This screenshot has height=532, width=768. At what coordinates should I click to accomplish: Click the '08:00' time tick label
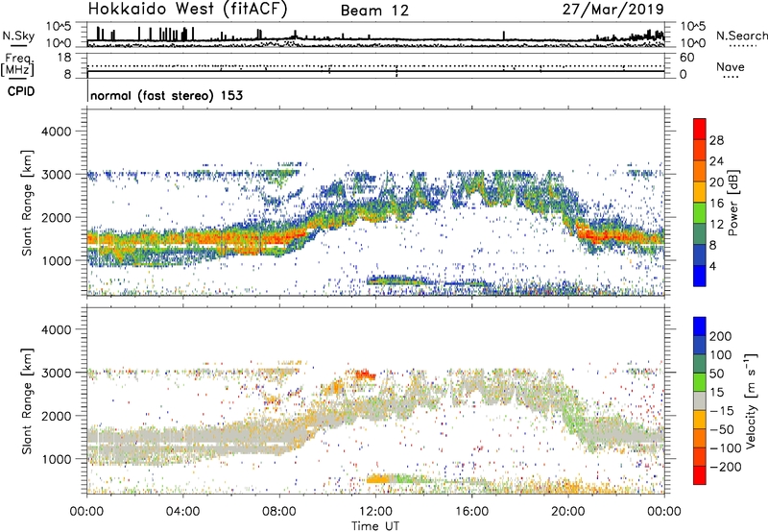279,512
